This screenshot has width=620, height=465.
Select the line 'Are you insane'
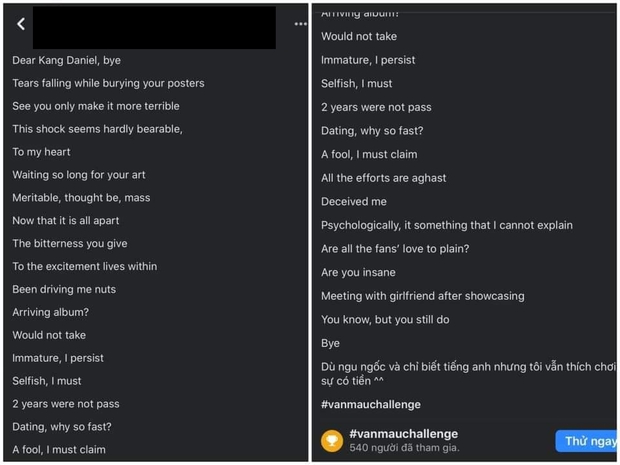click(x=358, y=272)
